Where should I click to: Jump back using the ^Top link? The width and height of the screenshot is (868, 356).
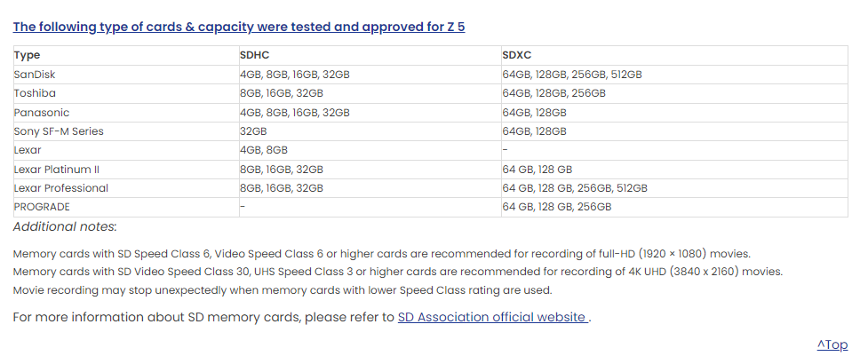tap(832, 345)
